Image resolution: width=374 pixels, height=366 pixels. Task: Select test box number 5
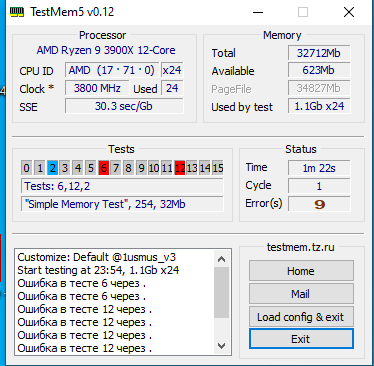click(x=90, y=168)
